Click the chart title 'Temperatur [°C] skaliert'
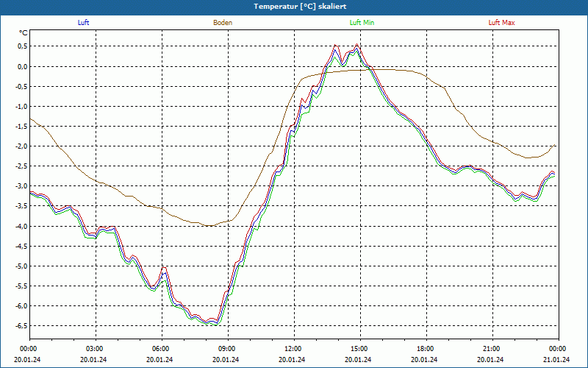588x368 pixels. pos(300,7)
